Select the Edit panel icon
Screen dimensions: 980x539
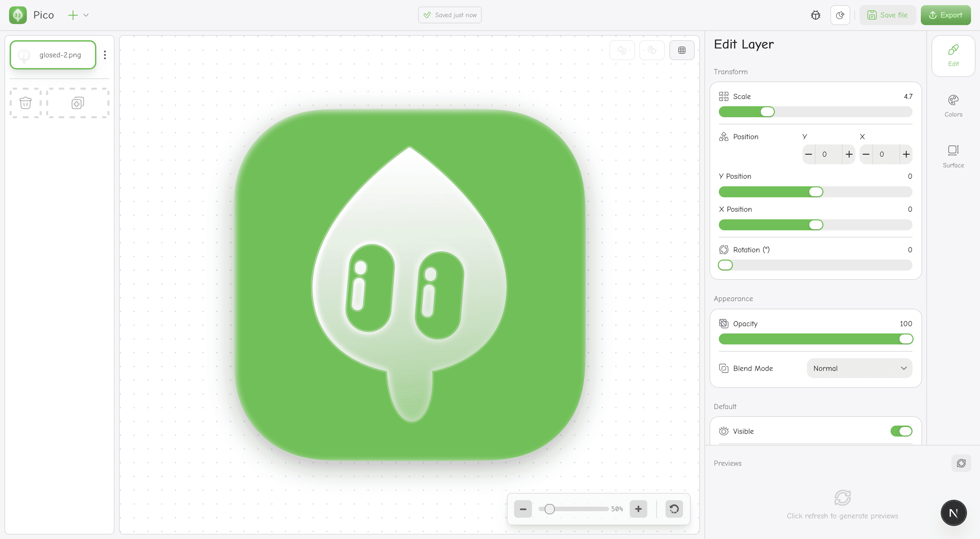[x=953, y=55]
